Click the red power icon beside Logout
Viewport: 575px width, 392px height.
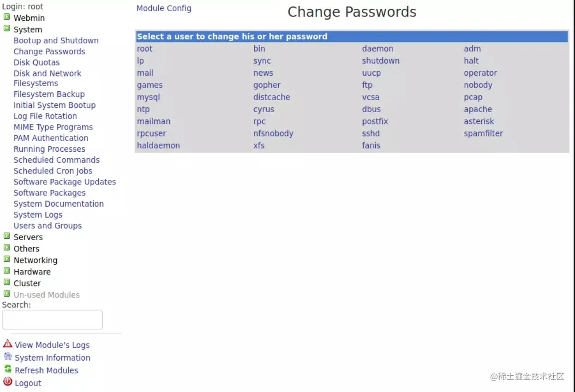click(7, 382)
